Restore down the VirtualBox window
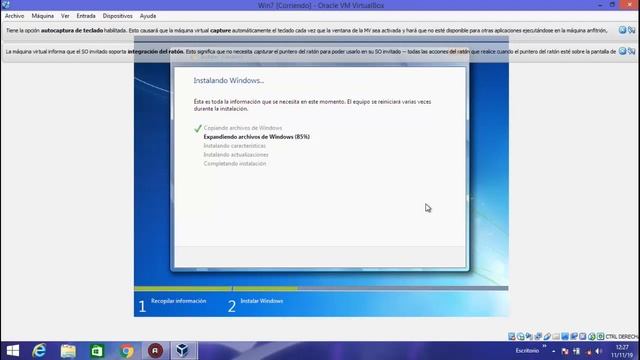The width and height of the screenshot is (640, 360). point(612,5)
